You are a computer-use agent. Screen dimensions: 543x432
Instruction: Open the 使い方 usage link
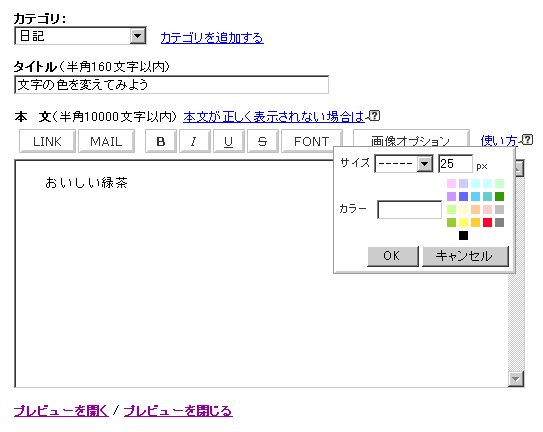click(x=499, y=141)
